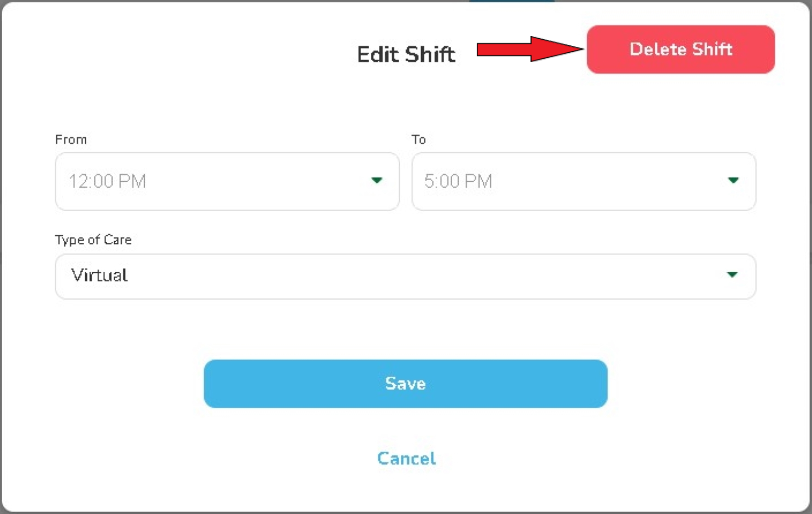Click the Delete Shift button text
This screenshot has height=514, width=812.
pyautogui.click(x=680, y=49)
